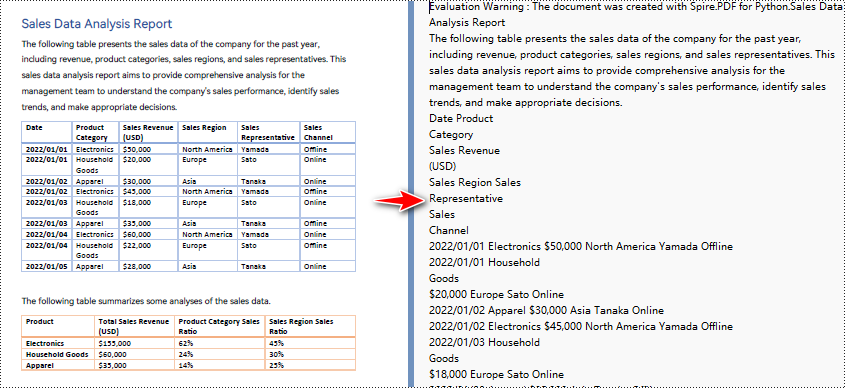Screen dimensions: 845x388
Task: Click the 30% ratio cell
Action: [310, 354]
